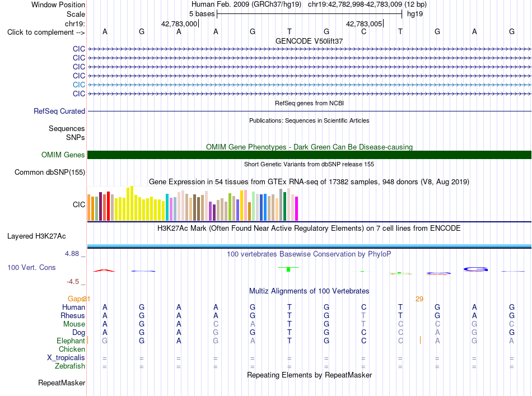Screen dimensions: 532x396
Task: Open the RefSeq Curated track label
Action: pos(59,111)
